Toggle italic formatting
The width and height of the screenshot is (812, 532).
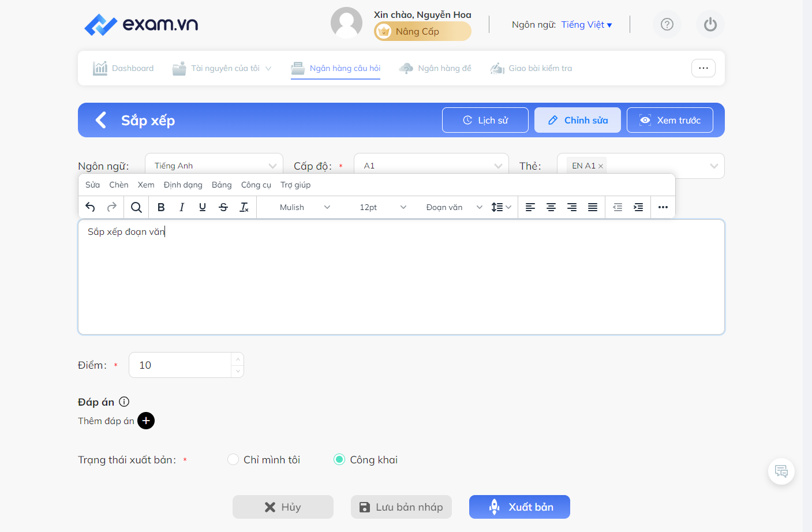click(182, 207)
